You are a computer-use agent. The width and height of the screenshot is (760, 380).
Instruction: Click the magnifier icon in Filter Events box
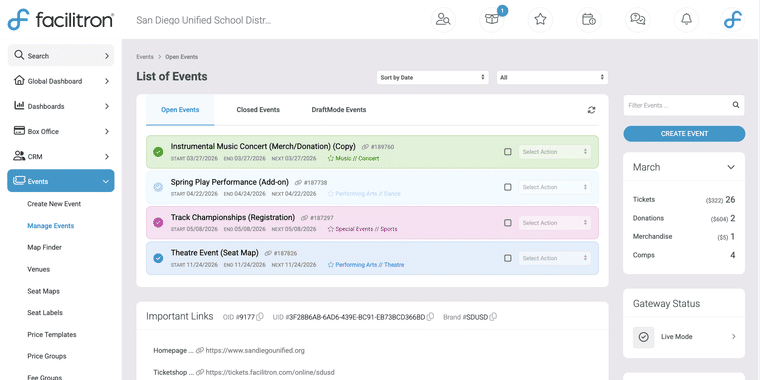click(736, 105)
